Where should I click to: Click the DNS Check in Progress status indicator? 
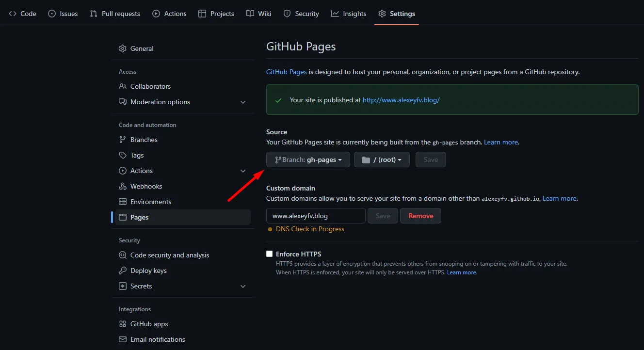(x=310, y=228)
